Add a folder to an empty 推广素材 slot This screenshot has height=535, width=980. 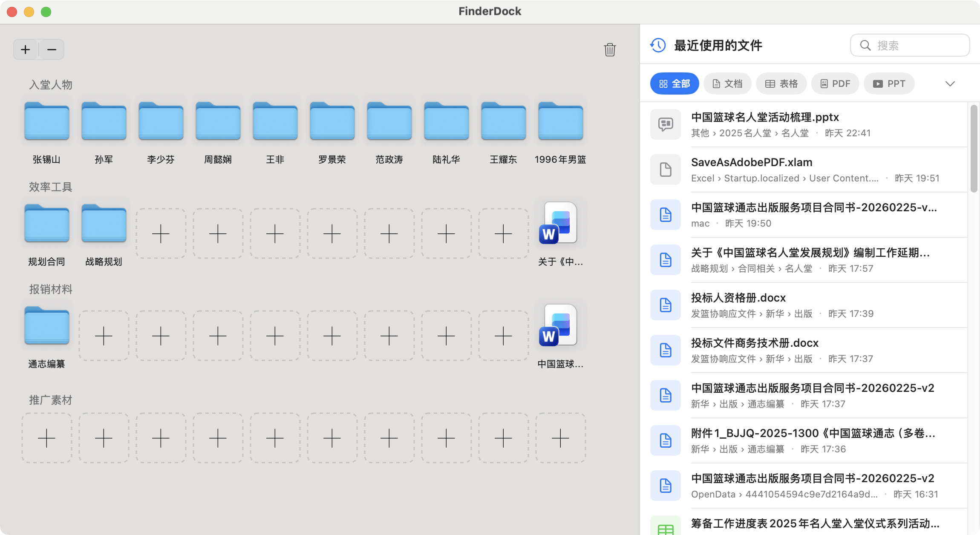click(46, 438)
